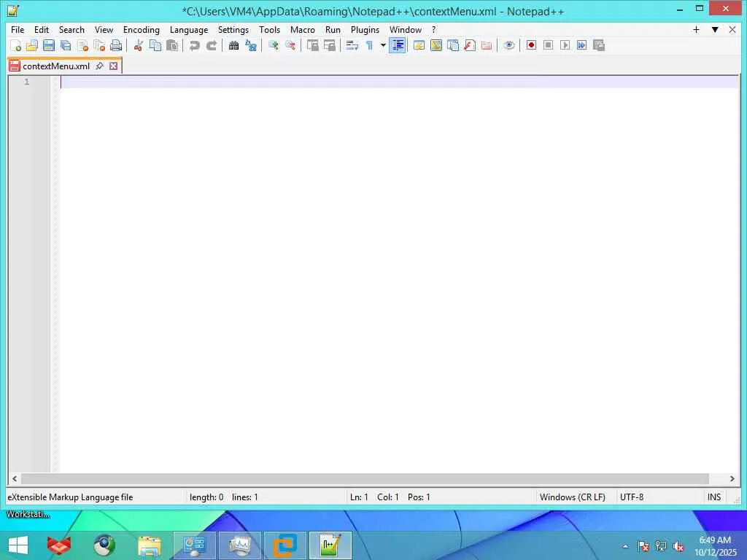Open the Windows Start button

point(18,545)
